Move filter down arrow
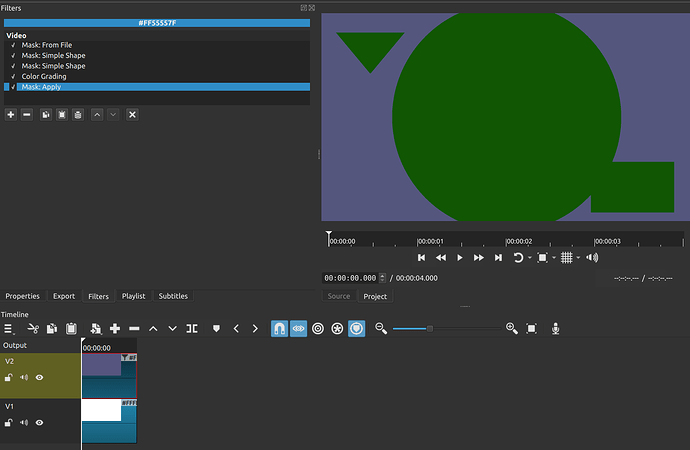The height and width of the screenshot is (450, 690). click(113, 115)
